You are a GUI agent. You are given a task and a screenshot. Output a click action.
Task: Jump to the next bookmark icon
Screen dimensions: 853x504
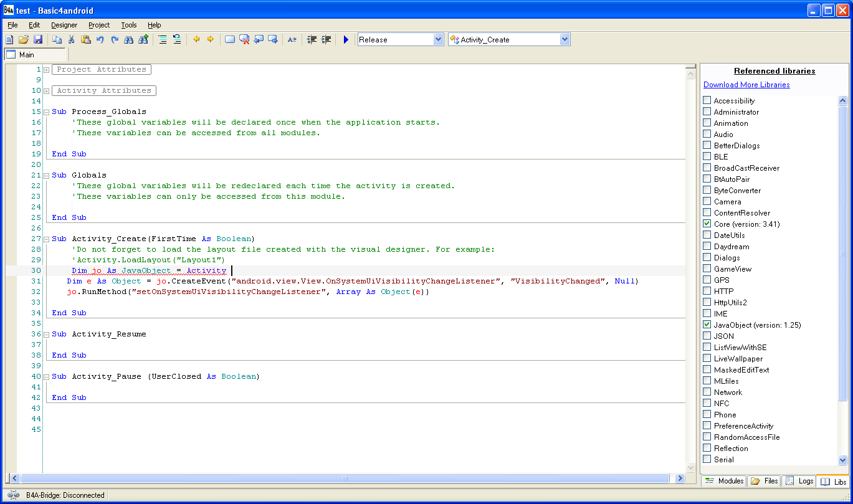point(273,39)
